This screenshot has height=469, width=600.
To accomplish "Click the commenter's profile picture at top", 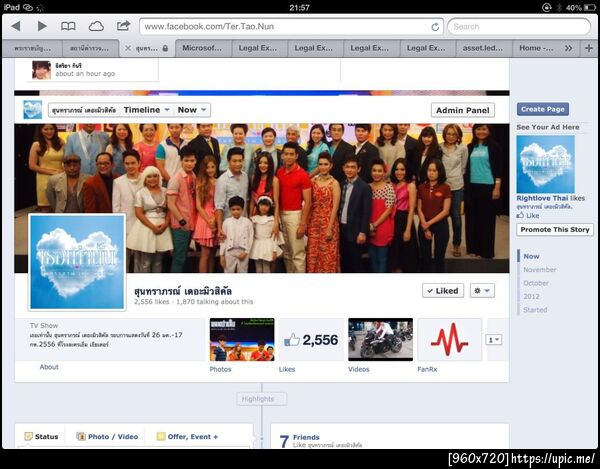I will pos(41,70).
